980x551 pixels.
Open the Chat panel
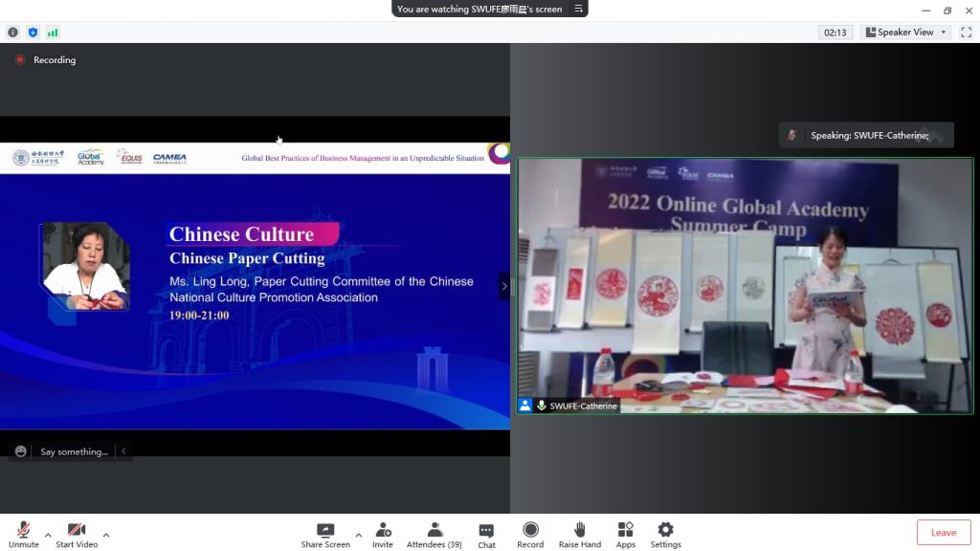(x=486, y=534)
